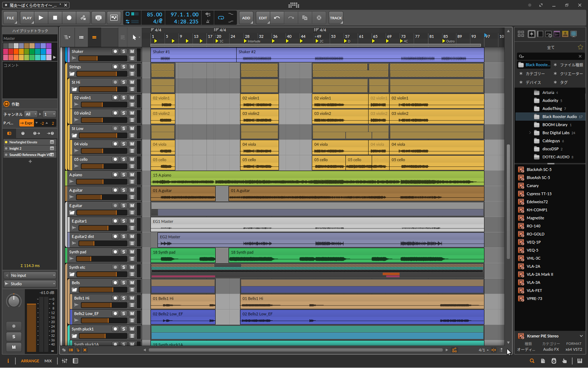Click the transport Play triangle button
The width and height of the screenshot is (588, 368).
coord(41,18)
